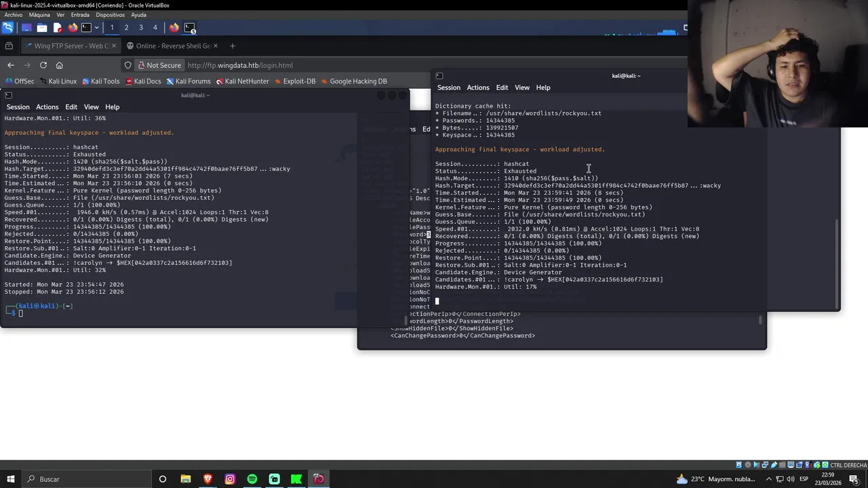
Task: Switch to workspace 4
Action: coord(155,28)
